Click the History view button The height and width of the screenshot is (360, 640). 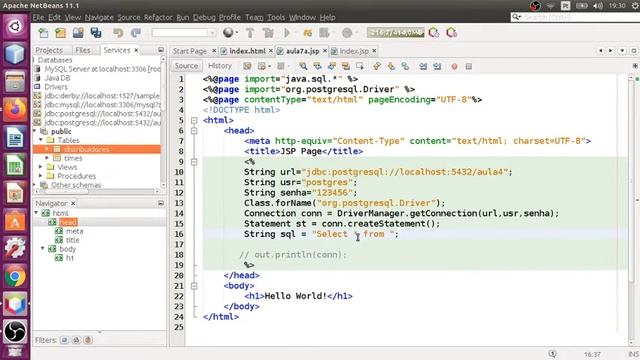220,66
